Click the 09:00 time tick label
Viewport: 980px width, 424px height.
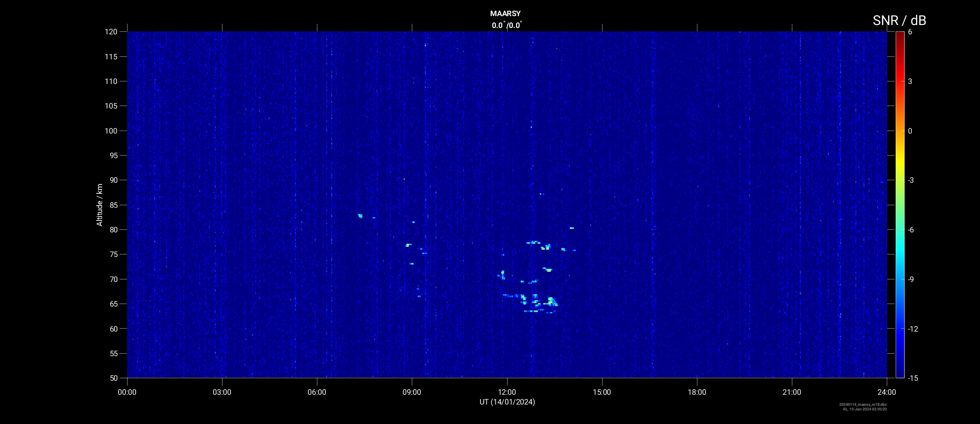412,392
